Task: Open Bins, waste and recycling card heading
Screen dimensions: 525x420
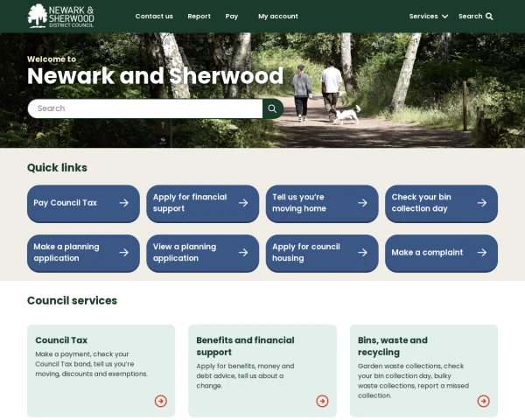Action: pyautogui.click(x=393, y=346)
